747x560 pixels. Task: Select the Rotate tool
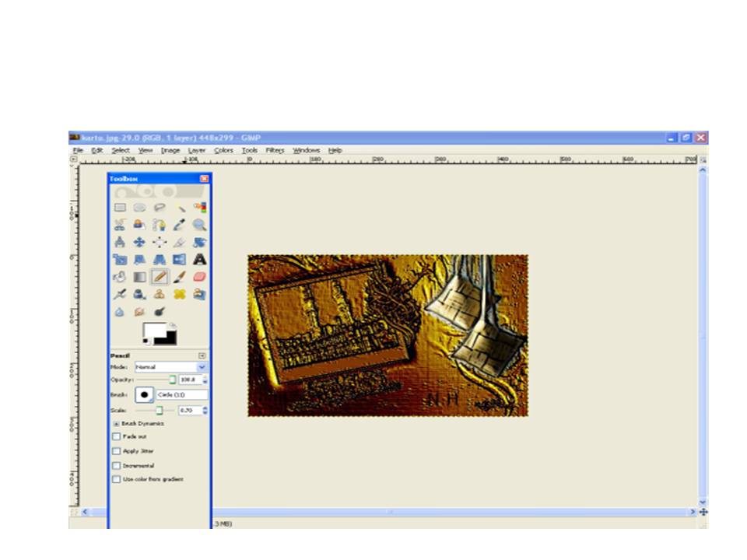pos(200,243)
